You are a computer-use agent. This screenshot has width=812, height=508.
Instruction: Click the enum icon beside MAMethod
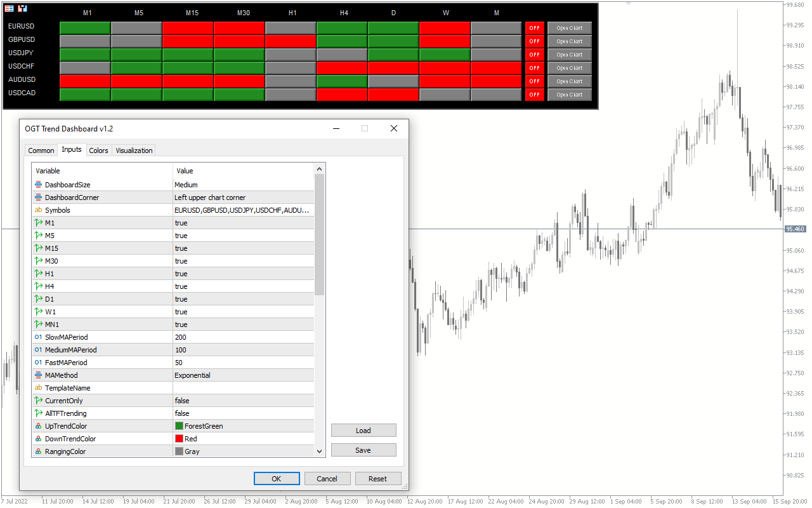[38, 375]
